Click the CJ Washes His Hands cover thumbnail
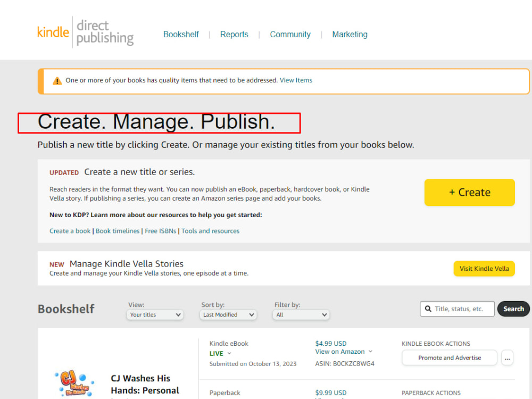The height and width of the screenshot is (399, 532). pyautogui.click(x=74, y=383)
